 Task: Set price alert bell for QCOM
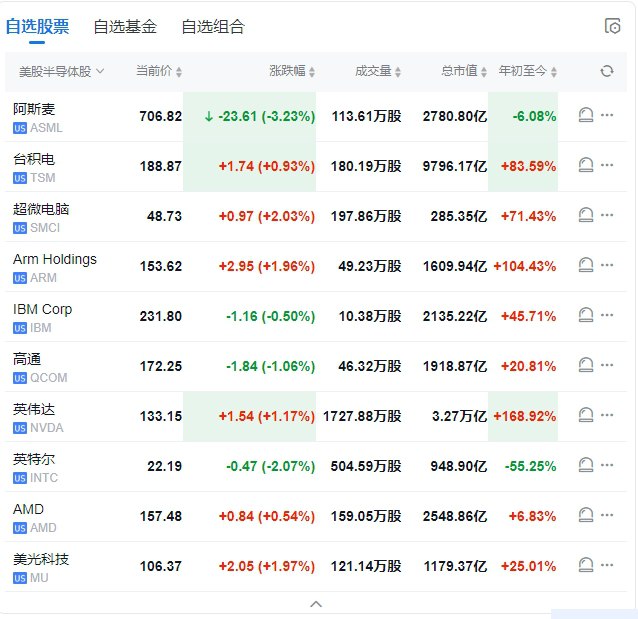tap(586, 365)
